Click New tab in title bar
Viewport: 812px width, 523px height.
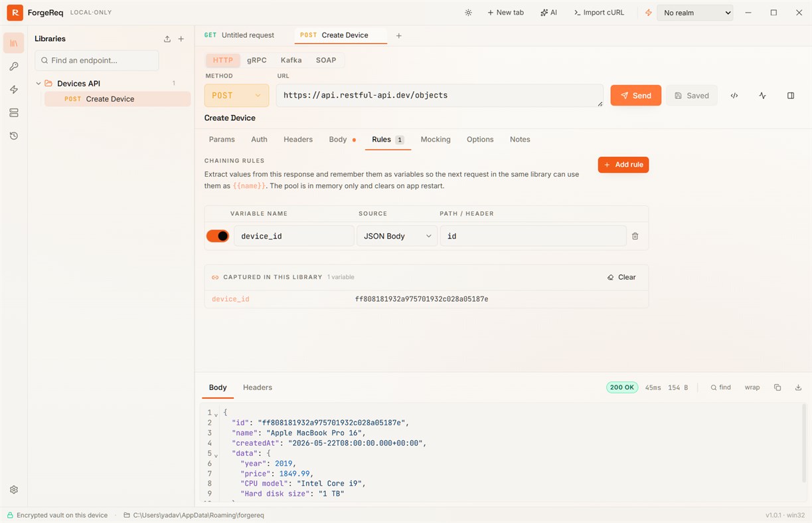(x=505, y=13)
